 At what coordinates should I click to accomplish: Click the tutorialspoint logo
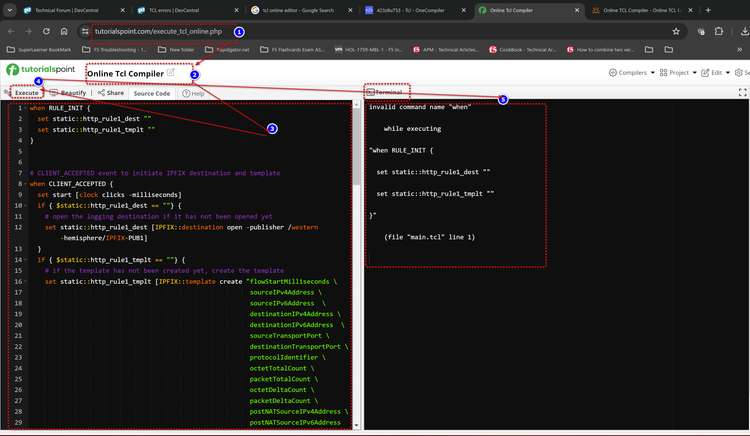[40, 71]
